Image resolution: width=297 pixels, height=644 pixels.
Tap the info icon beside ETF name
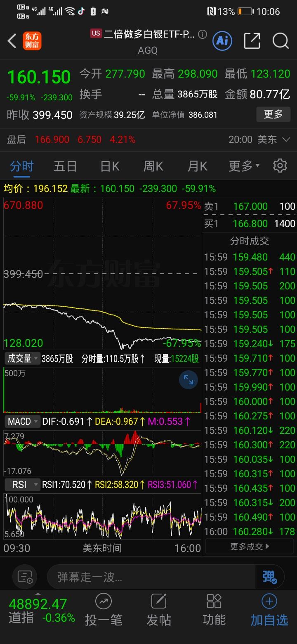202,34
